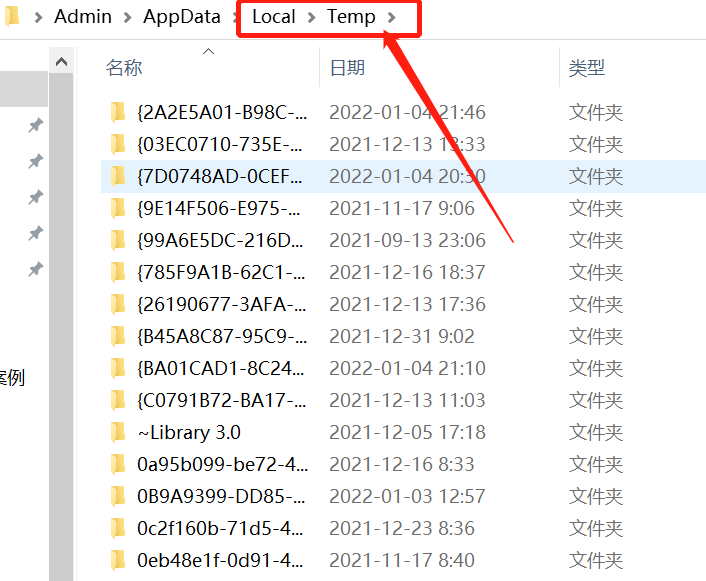Expand chevron between Admin and AppData

pyautogui.click(x=127, y=17)
